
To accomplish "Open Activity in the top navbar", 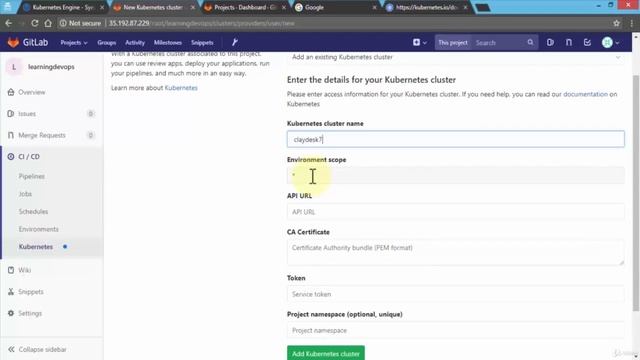I will [135, 42].
